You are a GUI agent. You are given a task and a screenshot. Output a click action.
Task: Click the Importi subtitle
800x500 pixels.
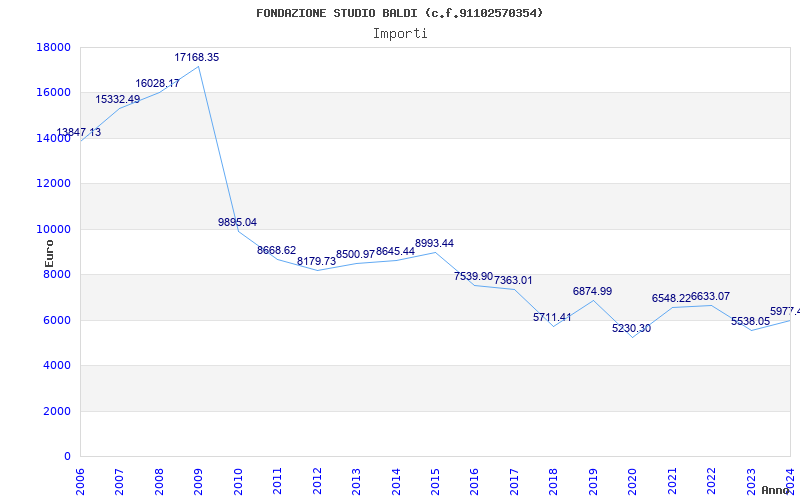400,33
